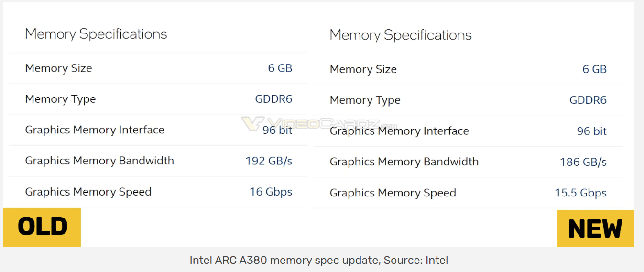This screenshot has width=644, height=272.
Task: Click the old Graphics Memory Bandwidth label
Action: tap(99, 161)
